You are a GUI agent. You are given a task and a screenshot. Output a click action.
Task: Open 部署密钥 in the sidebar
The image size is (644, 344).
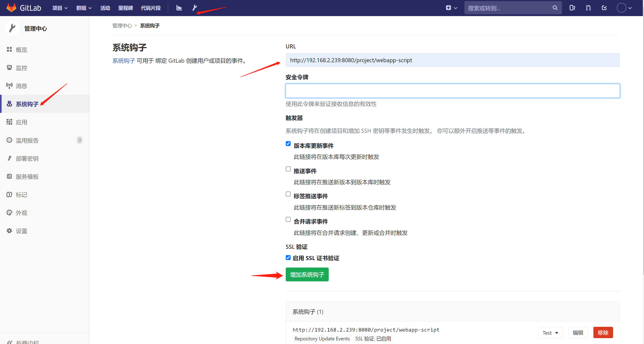pos(27,159)
